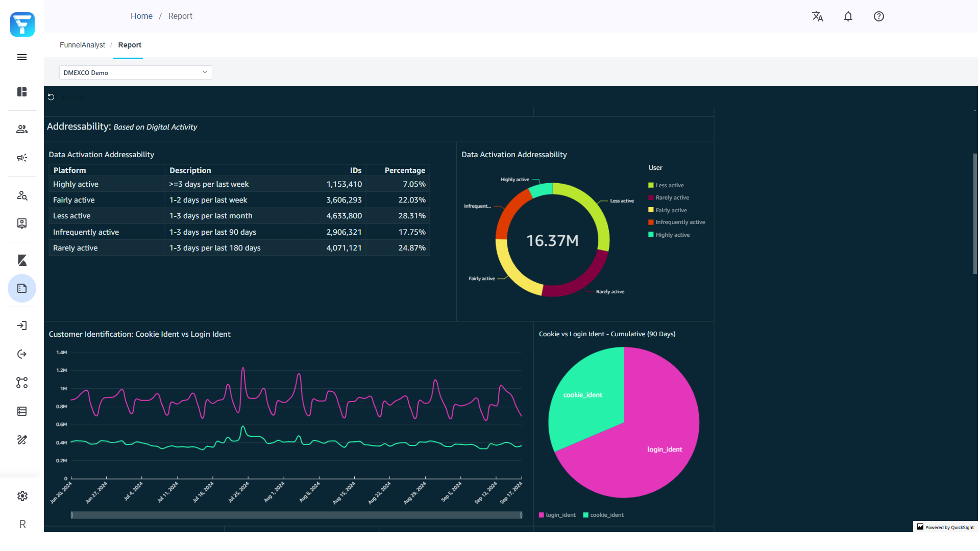Open the data table list icon in sidebar
Screen dimensions: 980x551
point(22,411)
